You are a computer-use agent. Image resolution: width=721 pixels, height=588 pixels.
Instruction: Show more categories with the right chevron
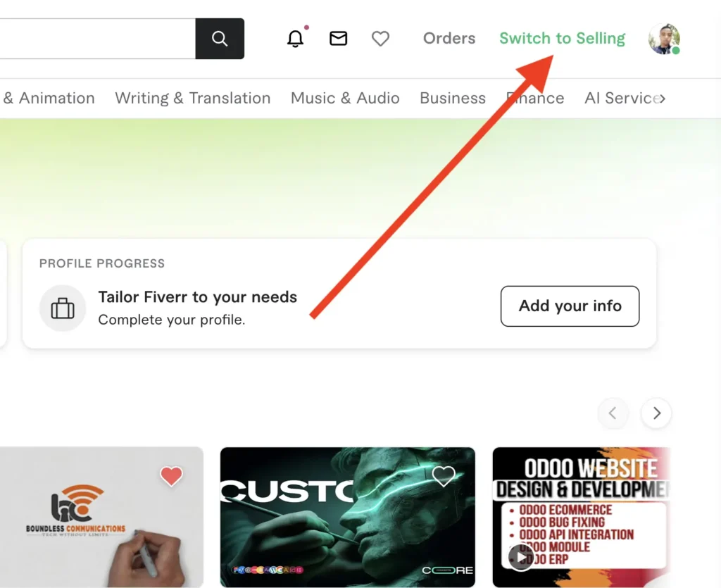(x=662, y=99)
